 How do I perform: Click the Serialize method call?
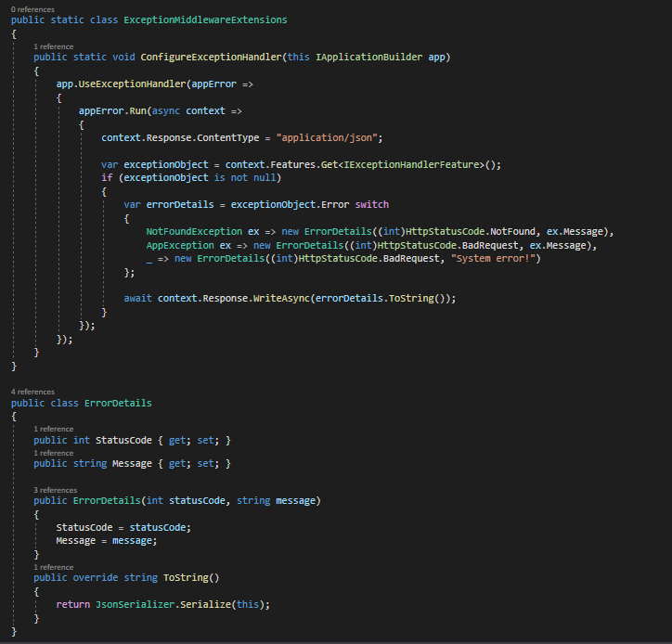tap(205, 605)
